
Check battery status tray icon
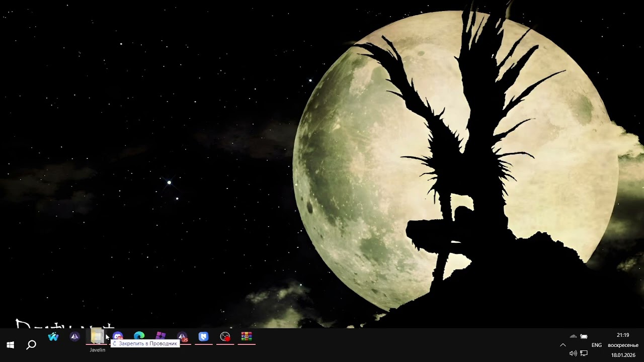(584, 336)
